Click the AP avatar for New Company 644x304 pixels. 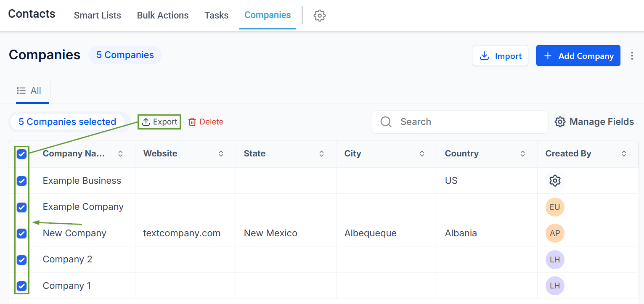[555, 233]
